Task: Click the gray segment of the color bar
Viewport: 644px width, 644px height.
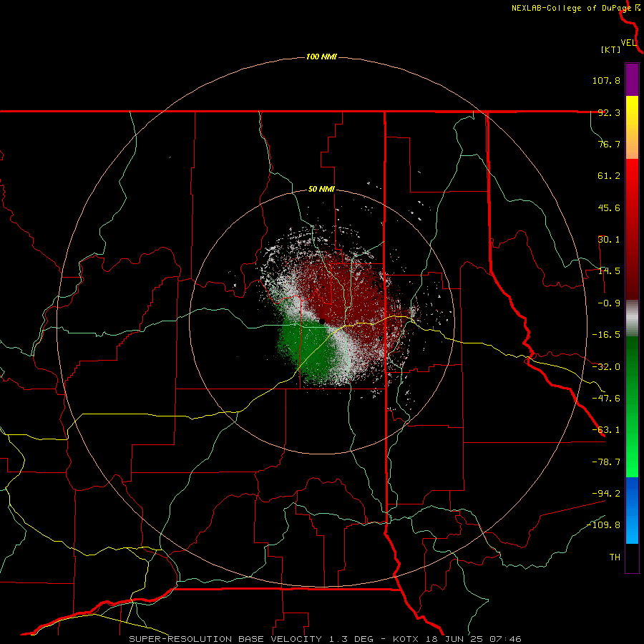Action: [632, 318]
